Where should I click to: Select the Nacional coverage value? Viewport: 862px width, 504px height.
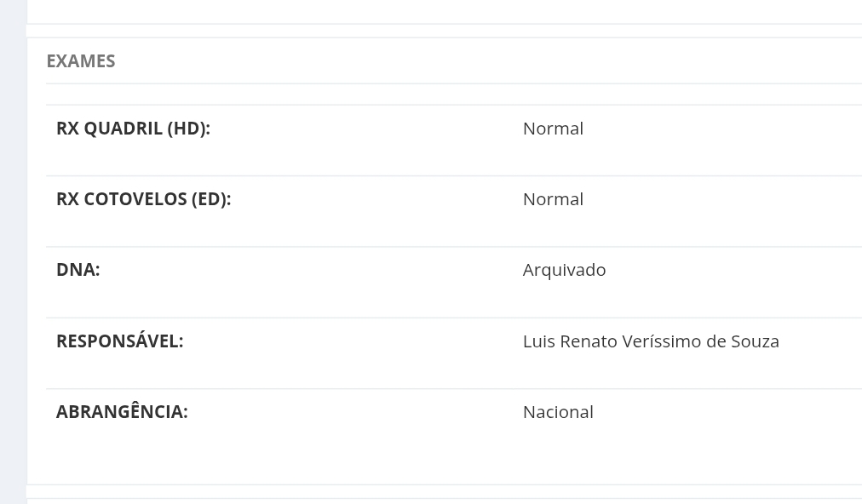[558, 412]
